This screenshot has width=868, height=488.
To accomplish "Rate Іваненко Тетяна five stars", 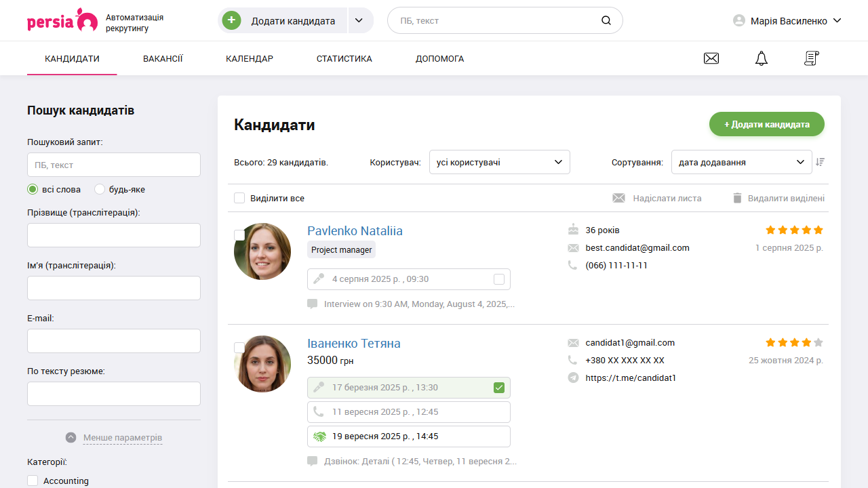I will 818,342.
